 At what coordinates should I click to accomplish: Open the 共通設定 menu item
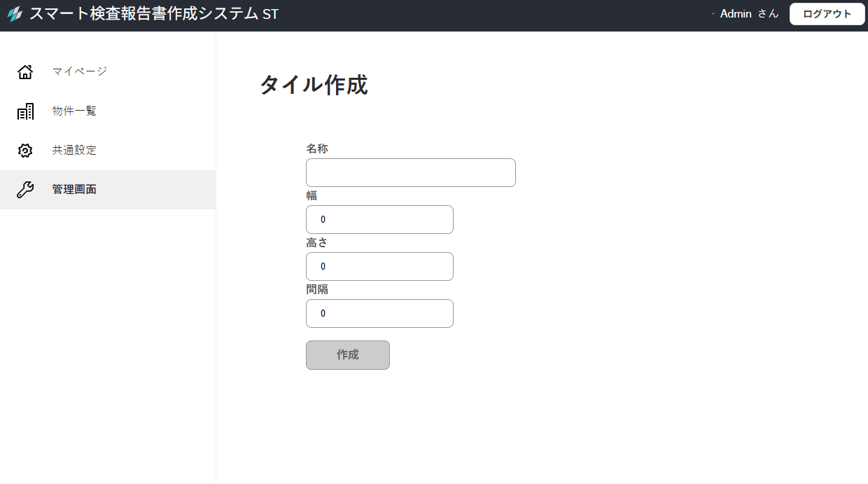(x=74, y=151)
